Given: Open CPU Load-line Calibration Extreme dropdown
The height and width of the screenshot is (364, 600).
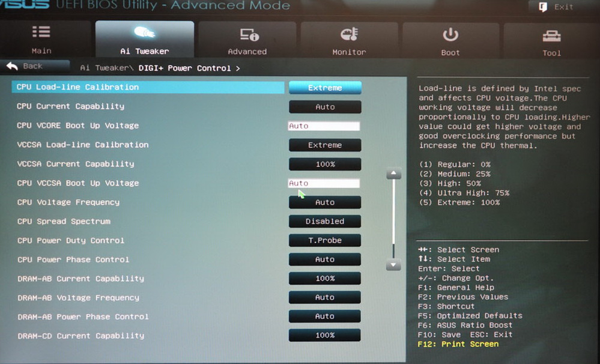Looking at the screenshot, I should (x=325, y=88).
